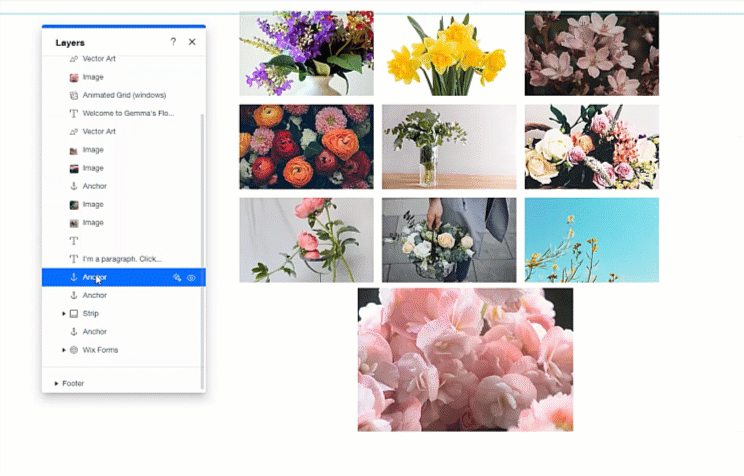Click the orange ranunculus flowers photo
Image resolution: width=744 pixels, height=476 pixels.
pyautogui.click(x=306, y=146)
